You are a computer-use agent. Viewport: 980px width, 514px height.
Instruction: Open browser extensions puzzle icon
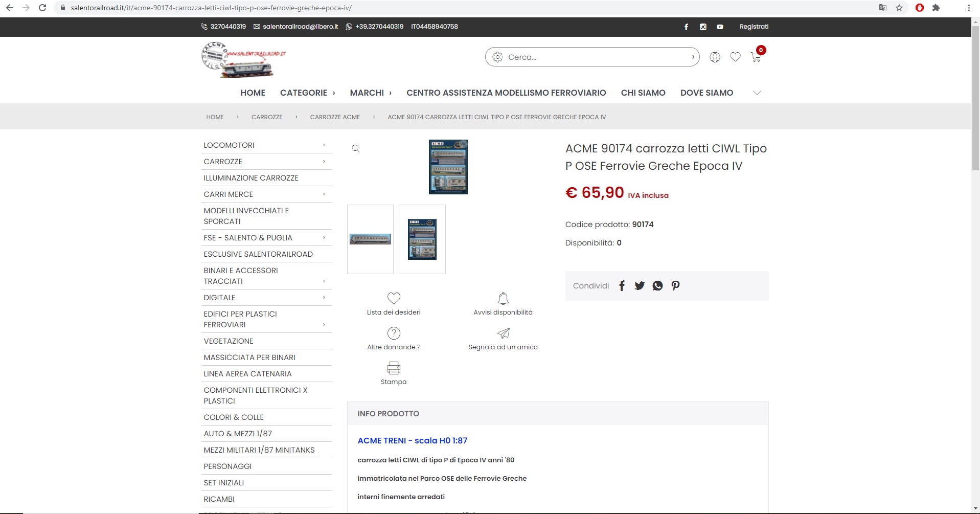click(x=936, y=8)
